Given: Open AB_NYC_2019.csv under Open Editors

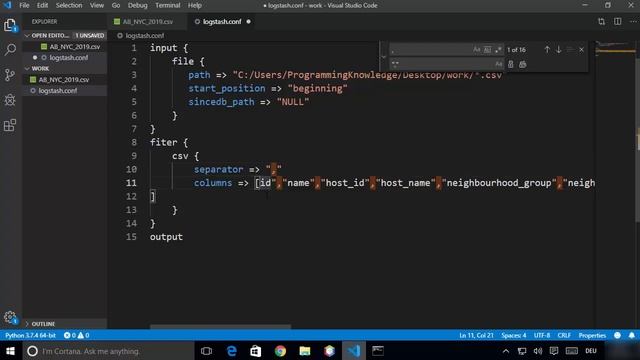Looking at the screenshot, I should pos(65,47).
